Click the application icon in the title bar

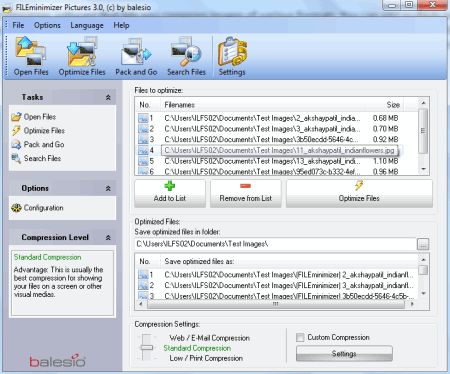(7, 7)
